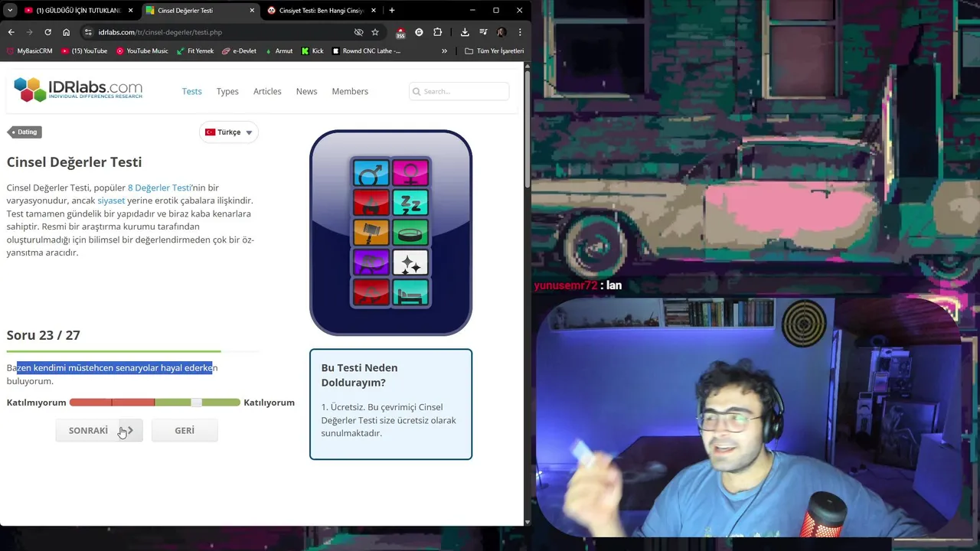Expand hidden bookmarks chevron
This screenshot has height=551, width=980.
(444, 51)
